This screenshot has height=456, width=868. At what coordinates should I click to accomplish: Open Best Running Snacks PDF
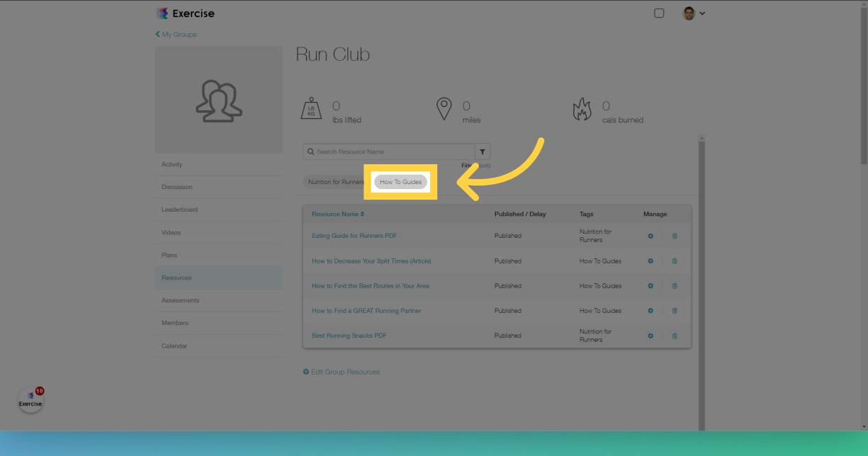[x=349, y=336]
